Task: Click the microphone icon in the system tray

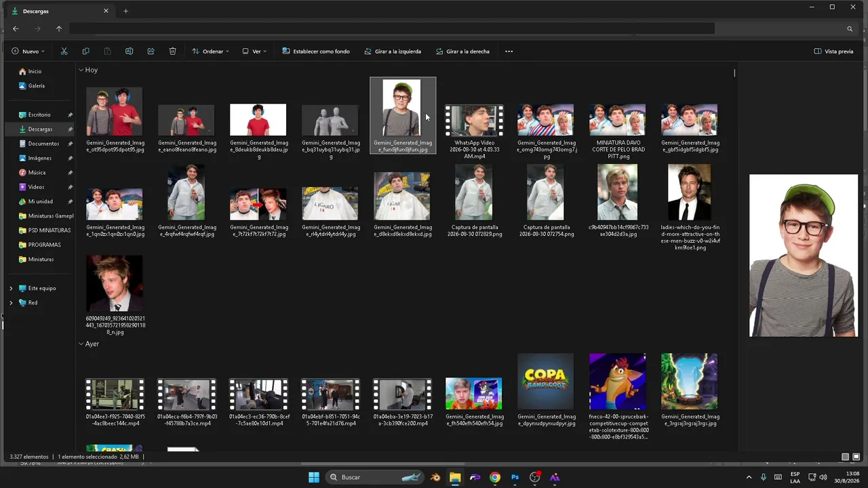Action: tap(764, 477)
